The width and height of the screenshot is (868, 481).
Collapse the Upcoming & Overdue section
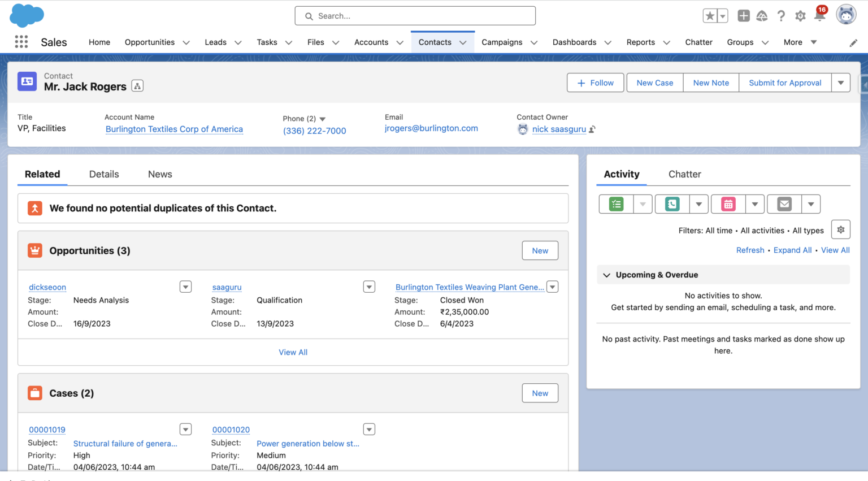click(x=606, y=275)
